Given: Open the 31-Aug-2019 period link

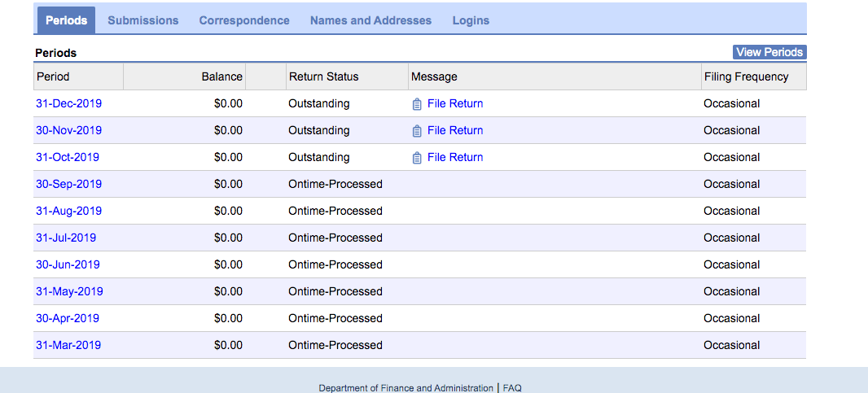Looking at the screenshot, I should (x=68, y=211).
